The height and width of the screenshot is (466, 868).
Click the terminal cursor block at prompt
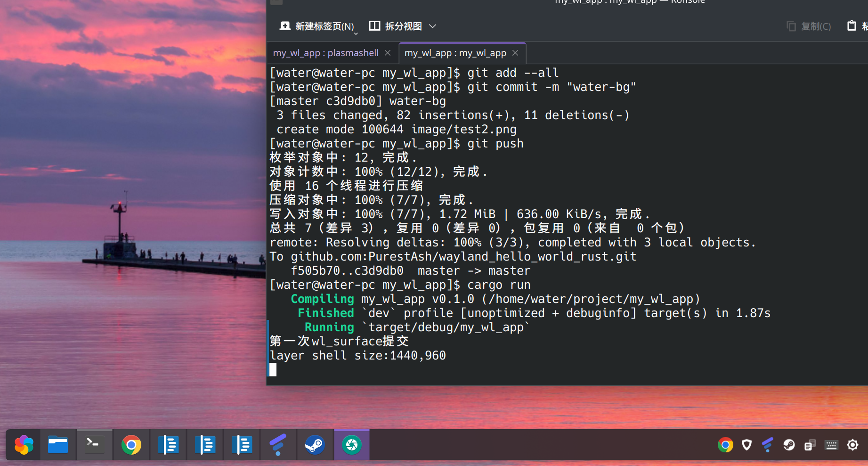(x=273, y=369)
